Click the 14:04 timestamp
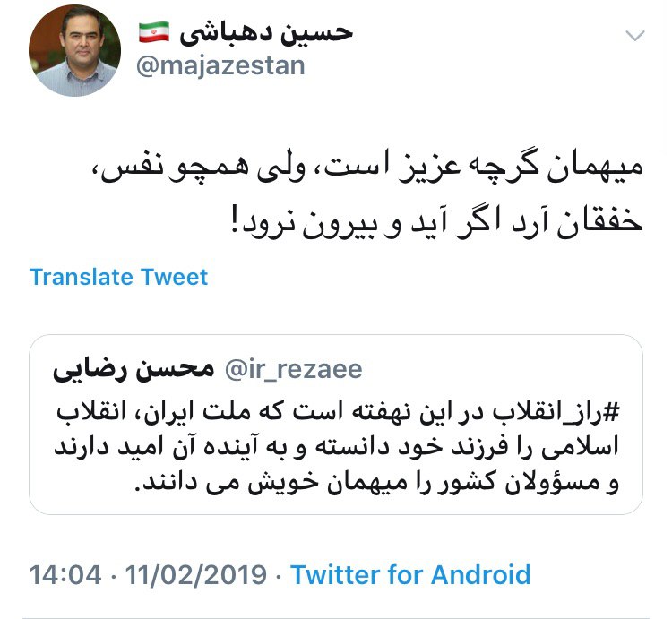This screenshot has height=619, width=672. click(65, 575)
